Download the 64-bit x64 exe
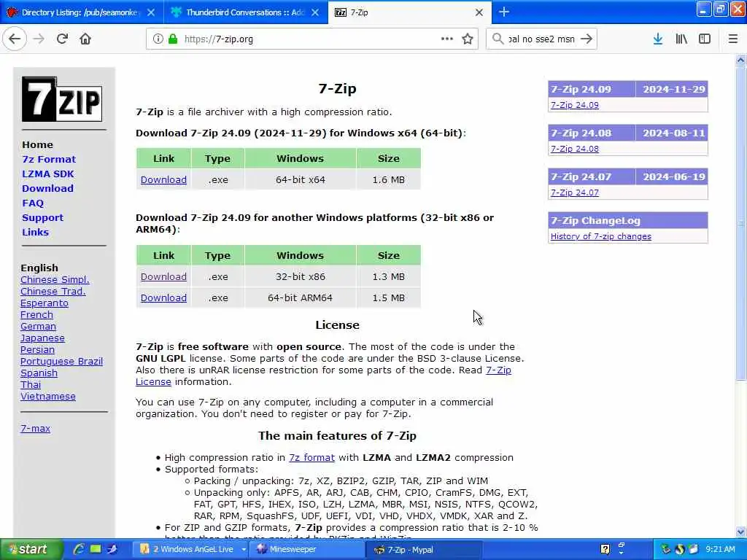The image size is (747, 560). [163, 179]
